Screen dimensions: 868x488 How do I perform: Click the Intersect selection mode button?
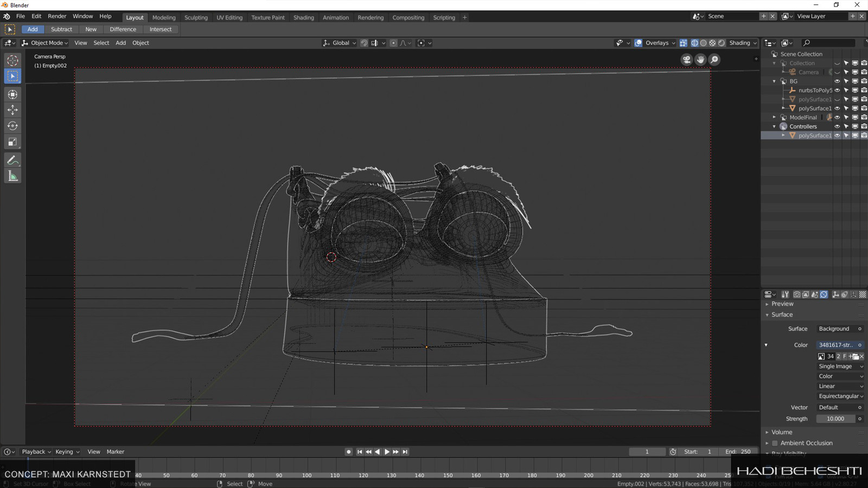point(161,29)
